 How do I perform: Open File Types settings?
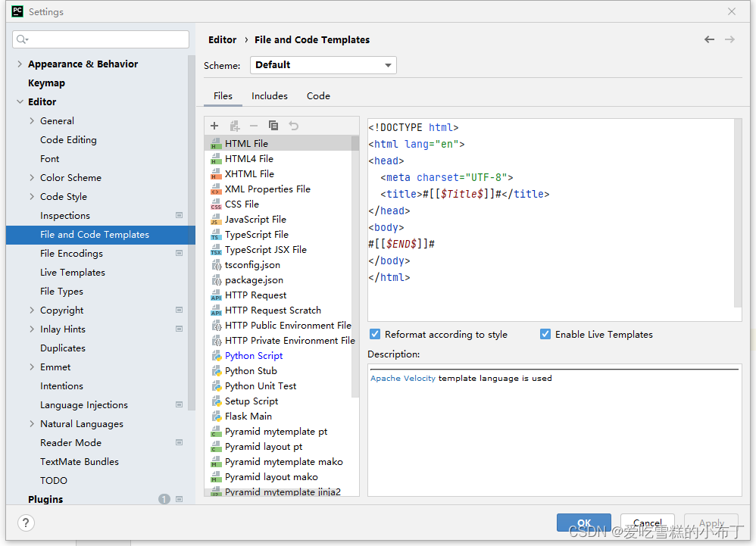[x=61, y=291]
